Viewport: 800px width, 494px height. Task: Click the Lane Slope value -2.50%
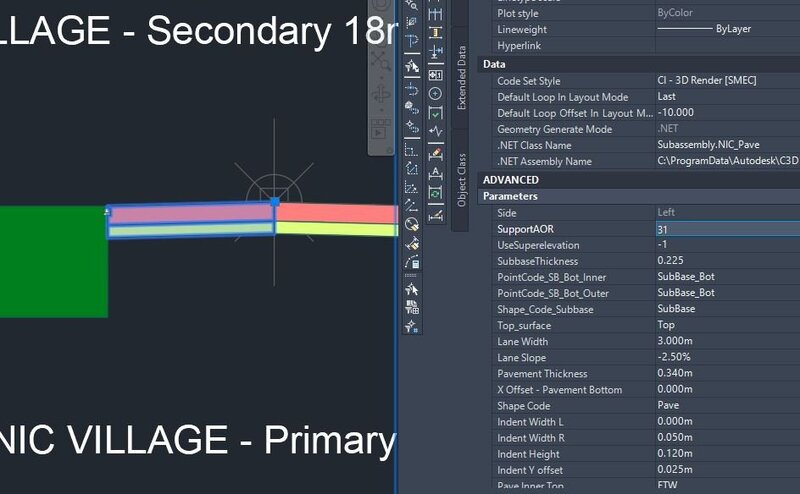[x=728, y=357]
